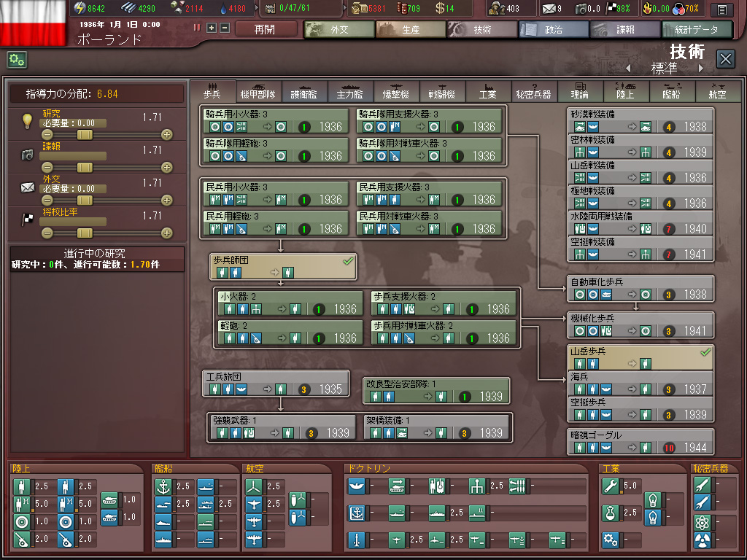The height and width of the screenshot is (560, 747).
Task: Click the envelope icon for 外交 allocation
Action: [x=27, y=187]
